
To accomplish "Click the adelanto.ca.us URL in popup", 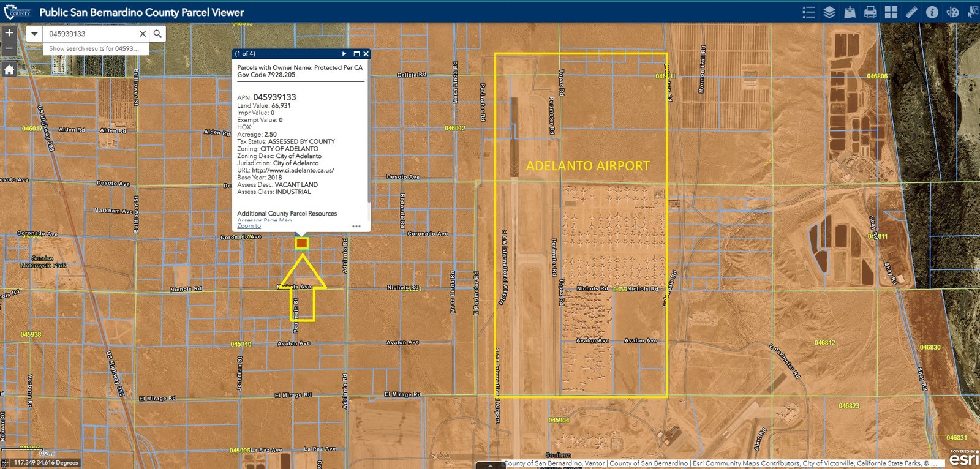I will (x=293, y=170).
